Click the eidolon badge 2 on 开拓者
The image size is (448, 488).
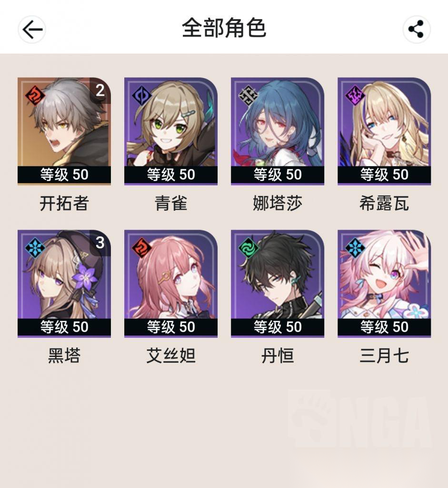[100, 90]
